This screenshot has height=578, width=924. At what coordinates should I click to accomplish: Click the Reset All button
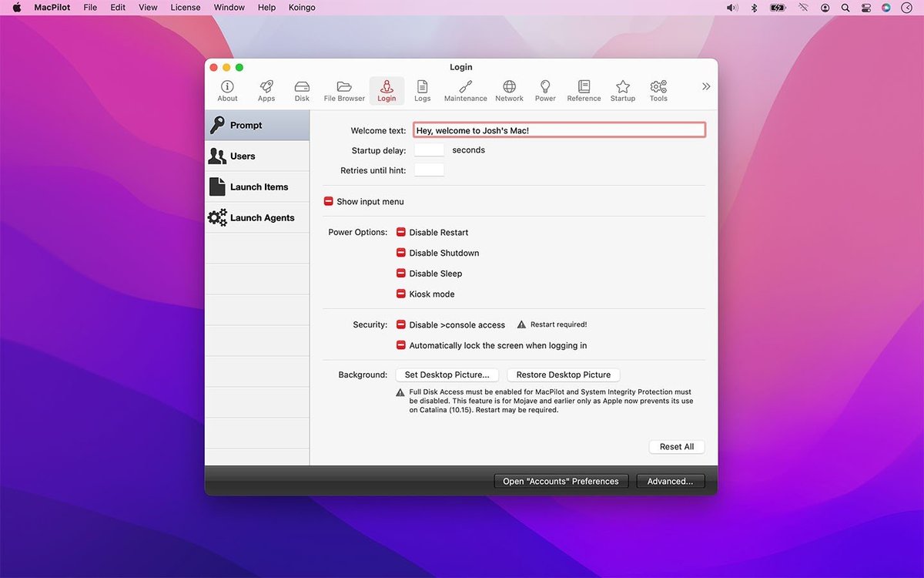coord(676,446)
